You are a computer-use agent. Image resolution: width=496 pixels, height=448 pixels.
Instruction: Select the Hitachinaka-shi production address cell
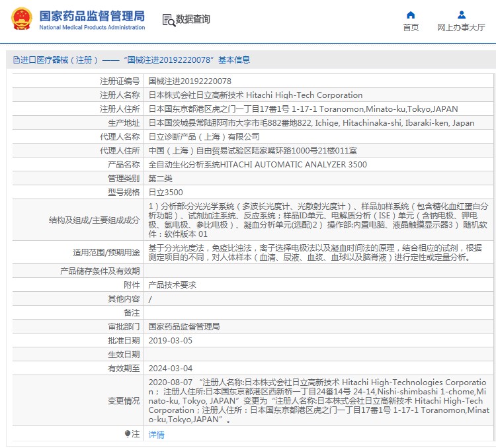pyautogui.click(x=311, y=123)
